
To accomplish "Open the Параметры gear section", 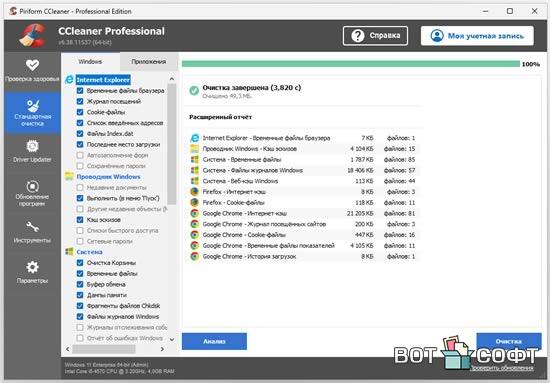I will pyautogui.click(x=32, y=272).
